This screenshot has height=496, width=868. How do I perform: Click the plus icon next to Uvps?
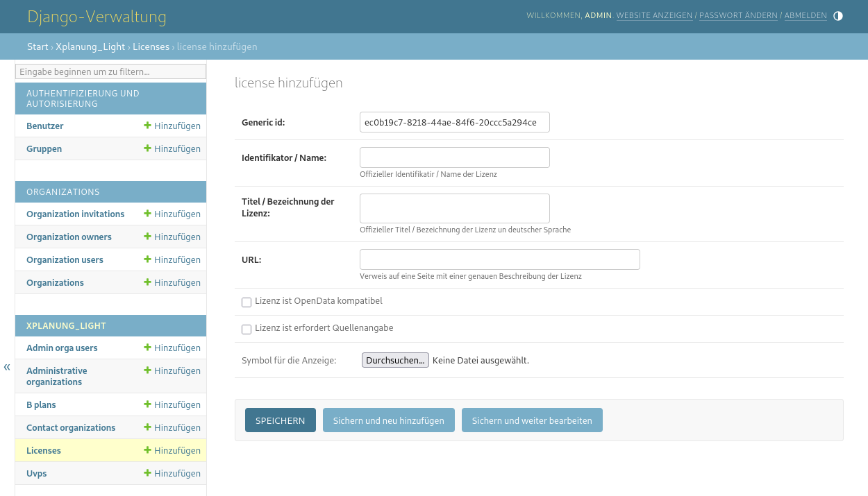point(147,473)
